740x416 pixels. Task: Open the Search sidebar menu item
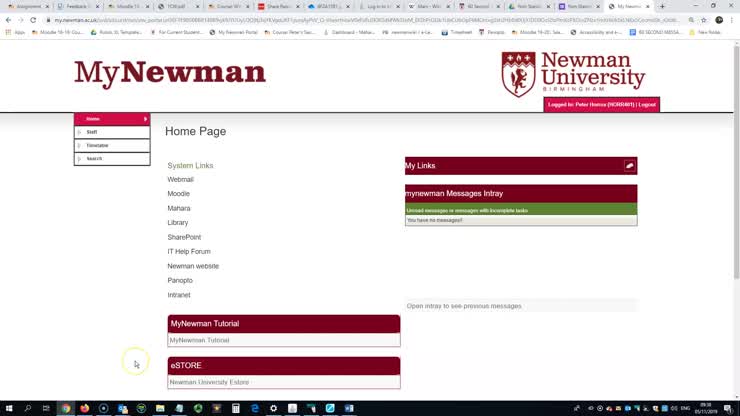pyautogui.click(x=112, y=159)
